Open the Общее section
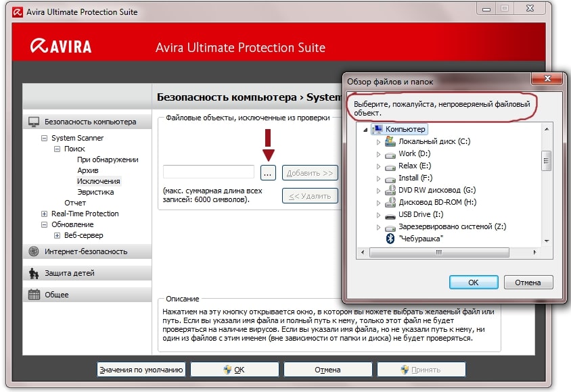This screenshot has width=571, height=392. click(87, 295)
